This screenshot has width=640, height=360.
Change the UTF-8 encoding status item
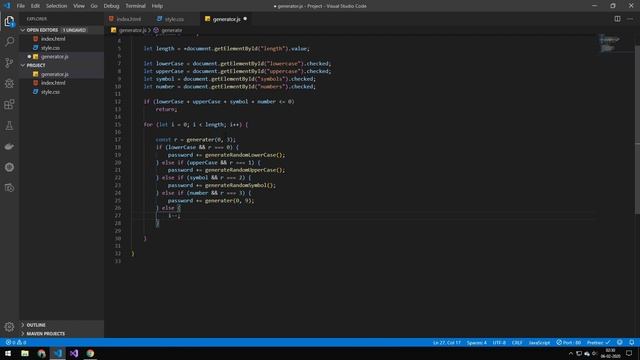(x=499, y=342)
